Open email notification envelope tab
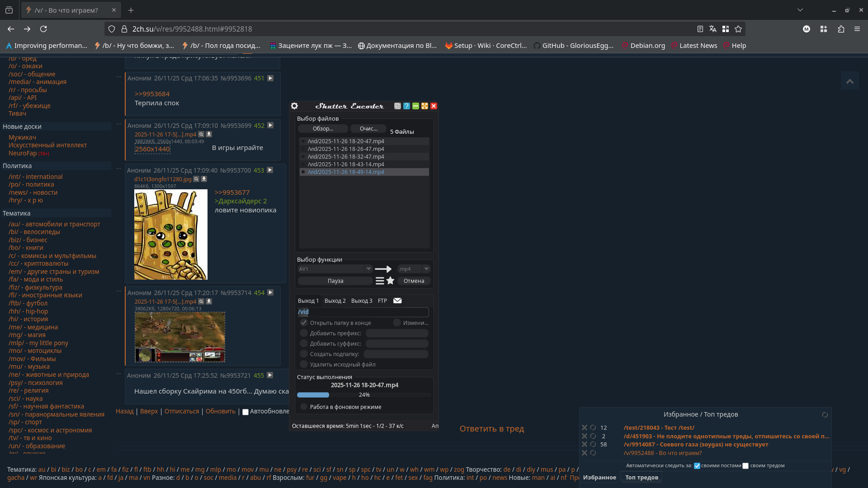Screen dimensions: 868x488 397,300
